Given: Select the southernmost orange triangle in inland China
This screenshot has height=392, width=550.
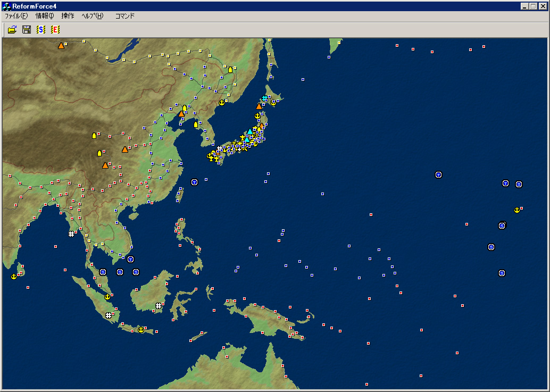Looking at the screenshot, I should tap(105, 165).
